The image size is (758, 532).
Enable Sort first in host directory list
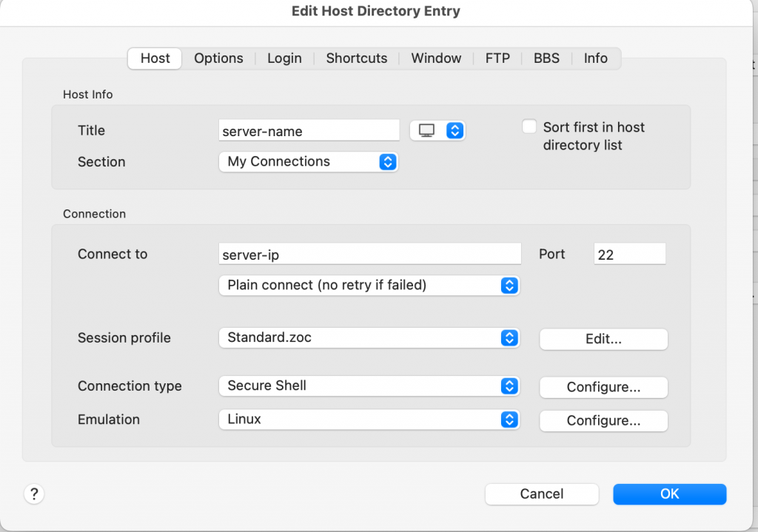(x=529, y=127)
